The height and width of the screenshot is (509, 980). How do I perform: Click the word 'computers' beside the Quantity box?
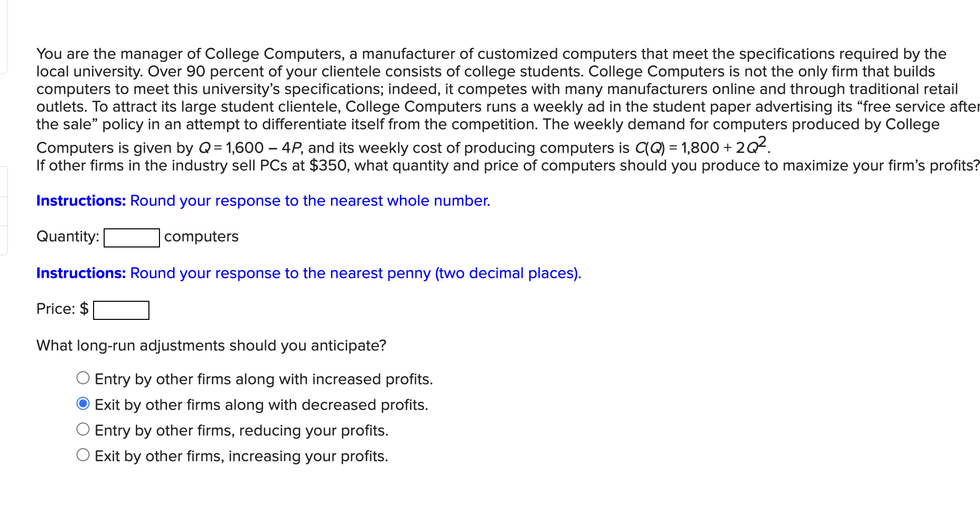[x=201, y=236]
